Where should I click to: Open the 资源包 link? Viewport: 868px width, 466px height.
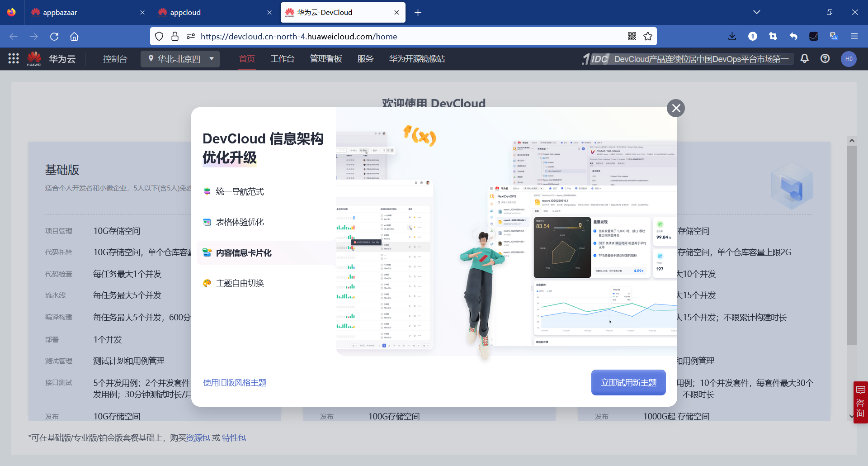click(x=197, y=437)
